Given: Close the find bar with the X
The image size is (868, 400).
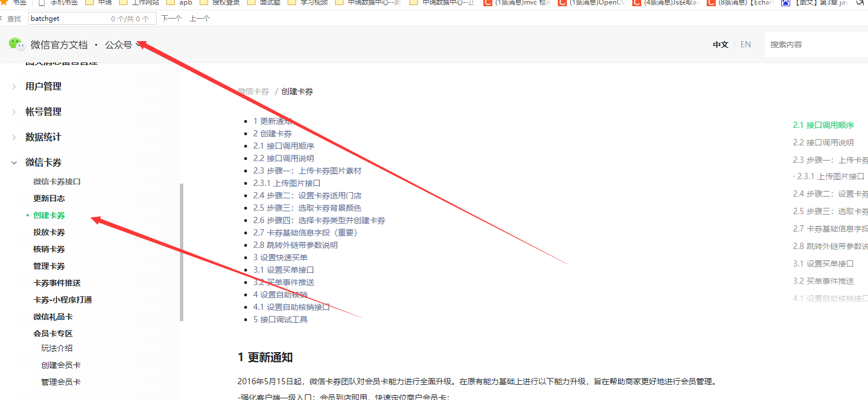Looking at the screenshot, I should (x=2, y=19).
